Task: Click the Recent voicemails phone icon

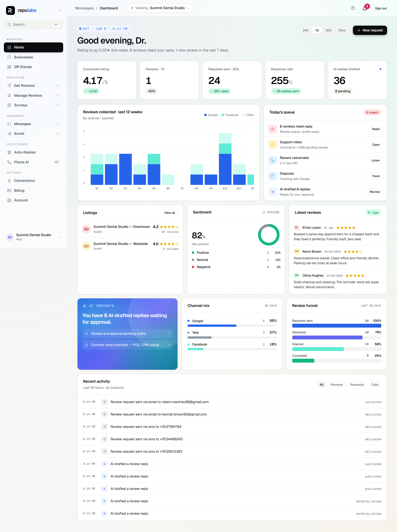Action: click(x=273, y=160)
